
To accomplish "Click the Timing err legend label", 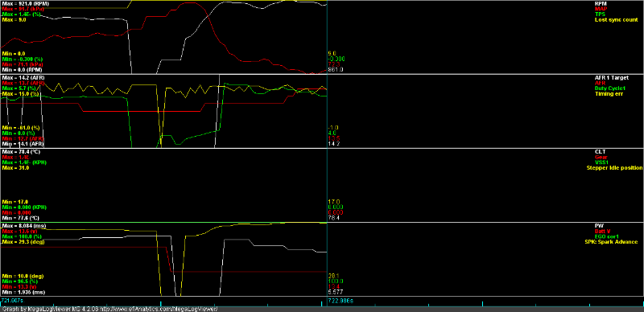I will click(609, 93).
